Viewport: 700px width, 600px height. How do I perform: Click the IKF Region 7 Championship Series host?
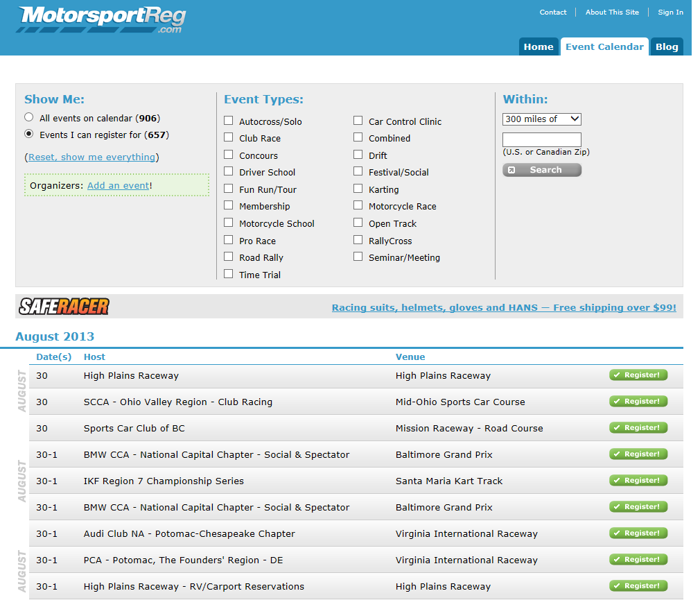click(x=164, y=481)
